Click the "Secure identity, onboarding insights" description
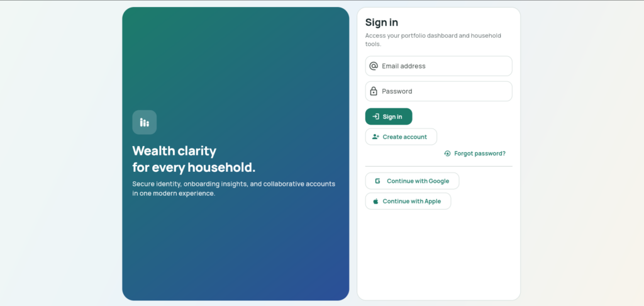Image resolution: width=644 pixels, height=306 pixels. [234, 188]
